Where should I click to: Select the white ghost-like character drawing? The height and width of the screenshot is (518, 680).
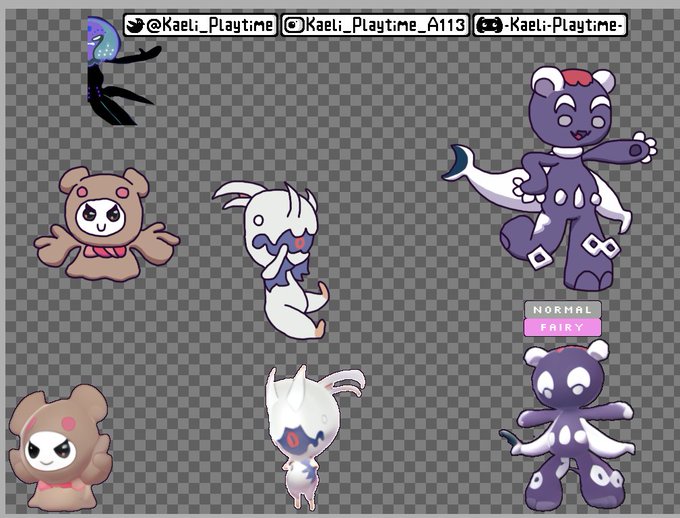pos(271,260)
